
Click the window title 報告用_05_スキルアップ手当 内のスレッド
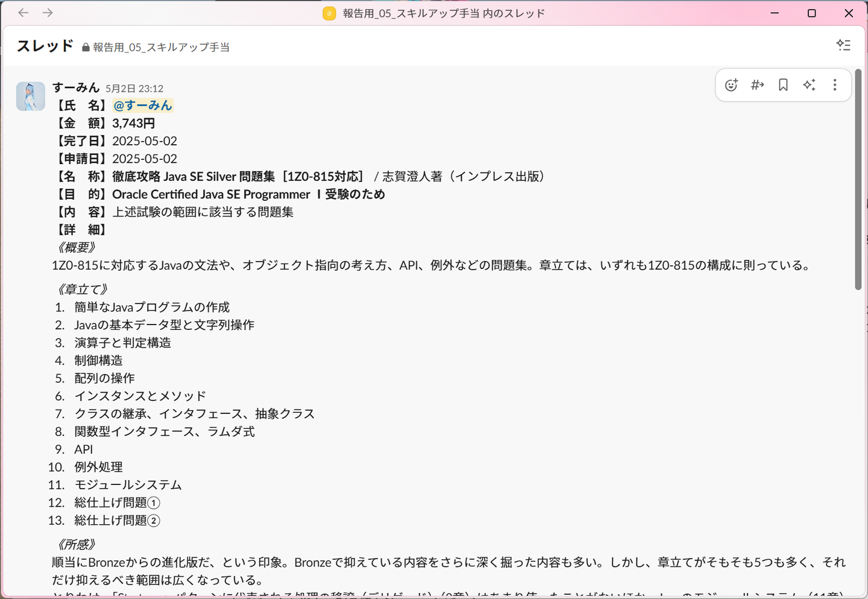[x=444, y=13]
